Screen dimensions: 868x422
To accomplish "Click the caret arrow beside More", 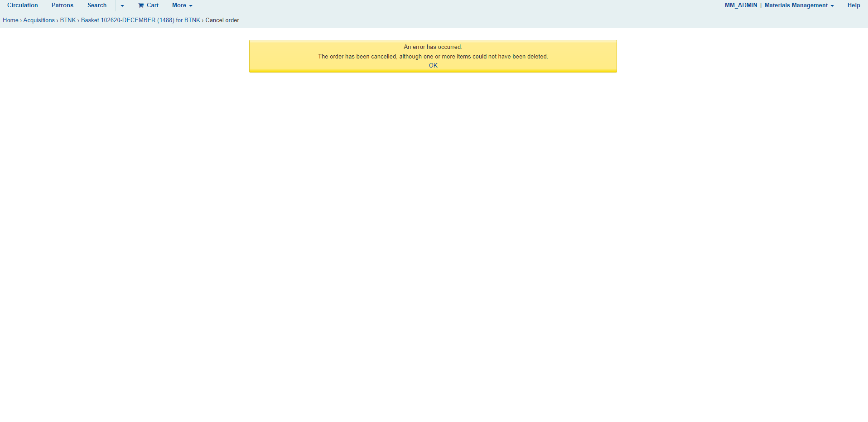I will [191, 6].
